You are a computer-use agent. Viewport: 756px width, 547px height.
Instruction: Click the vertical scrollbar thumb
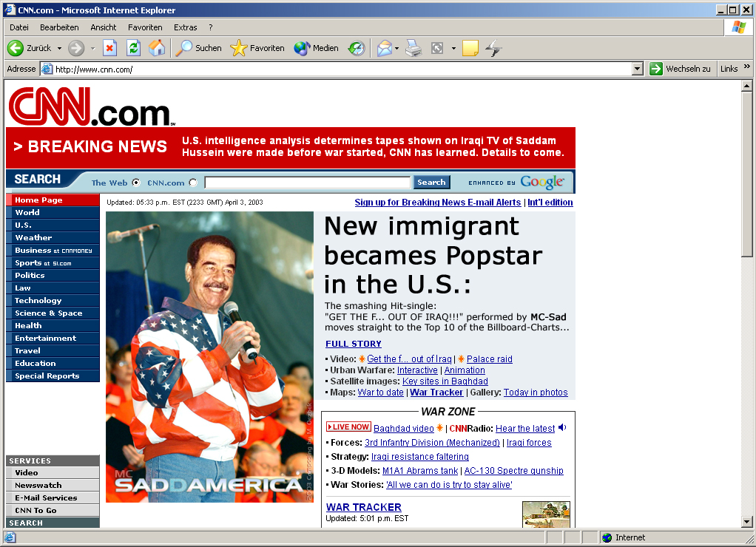746,174
